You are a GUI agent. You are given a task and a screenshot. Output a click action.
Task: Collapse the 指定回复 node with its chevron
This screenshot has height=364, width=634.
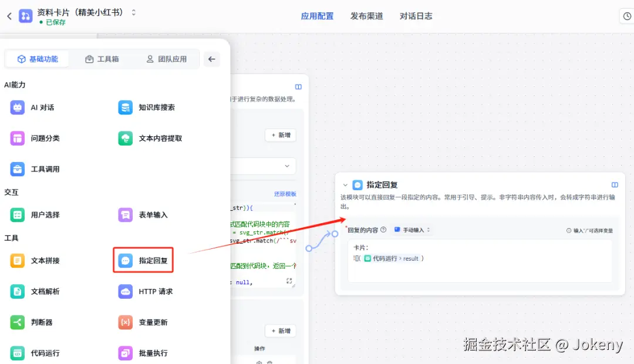pyautogui.click(x=345, y=186)
